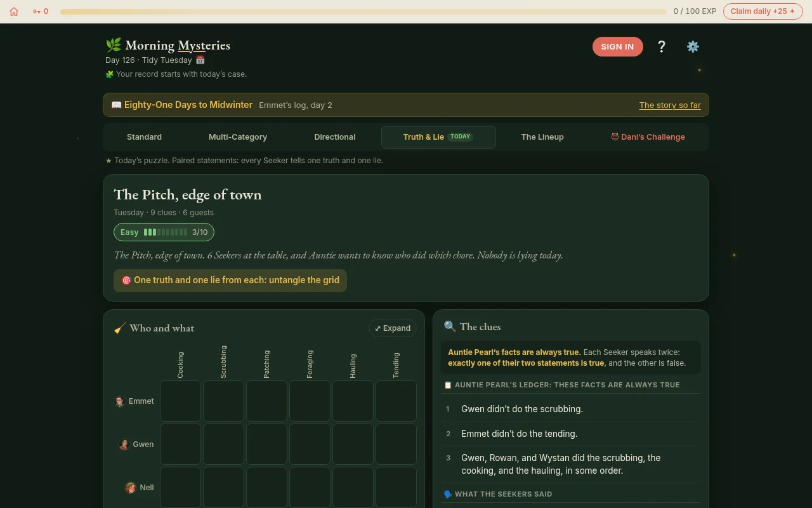This screenshot has height=508, width=812.
Task: Click the Hauling column header
Action: [353, 366]
